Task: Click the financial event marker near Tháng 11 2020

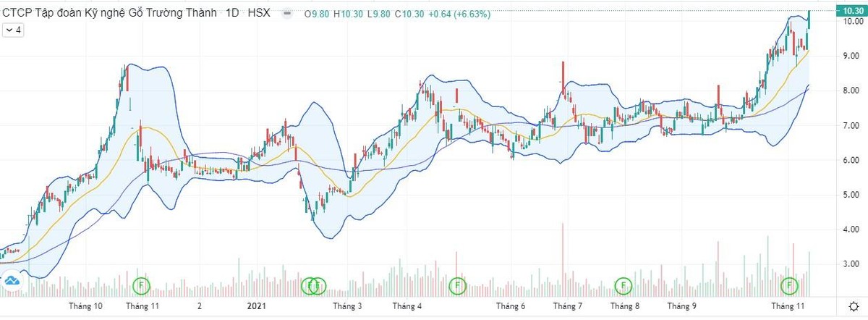Action: 142,285
